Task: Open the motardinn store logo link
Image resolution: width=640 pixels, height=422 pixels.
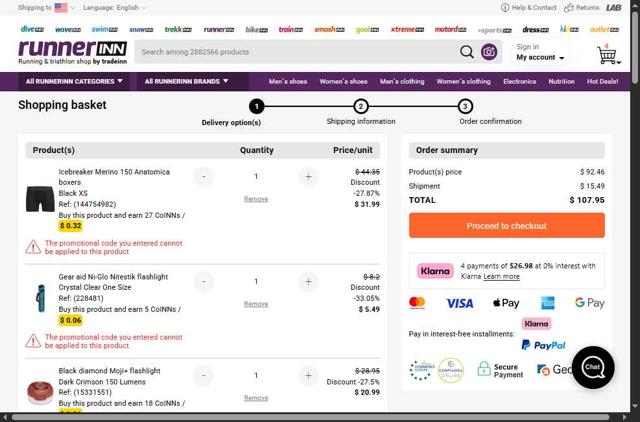Action: 450,29
